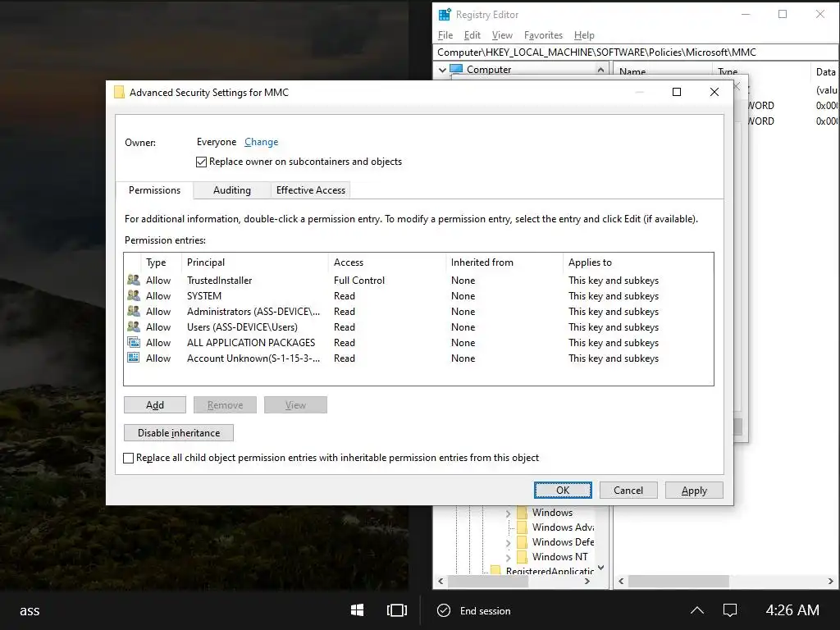Click the Apply button

(694, 491)
